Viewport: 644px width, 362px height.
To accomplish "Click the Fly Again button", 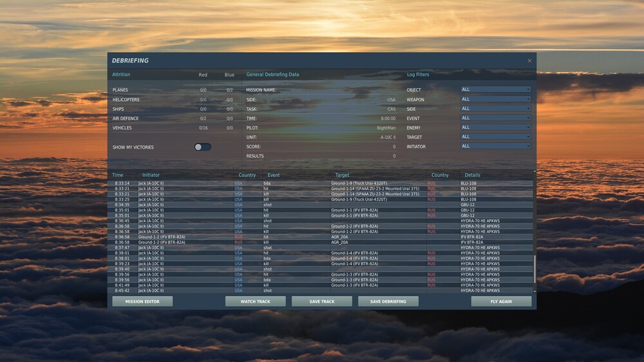I will pyautogui.click(x=501, y=301).
